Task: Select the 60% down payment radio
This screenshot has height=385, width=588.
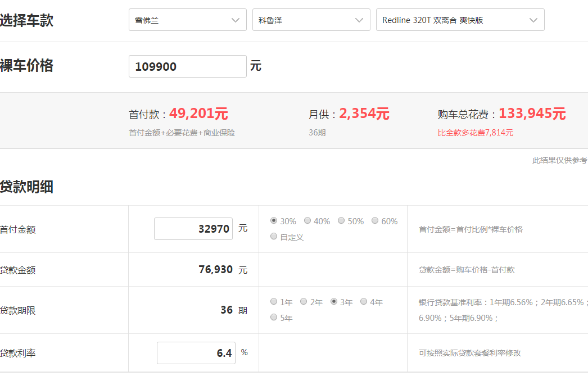Action: 375,220
